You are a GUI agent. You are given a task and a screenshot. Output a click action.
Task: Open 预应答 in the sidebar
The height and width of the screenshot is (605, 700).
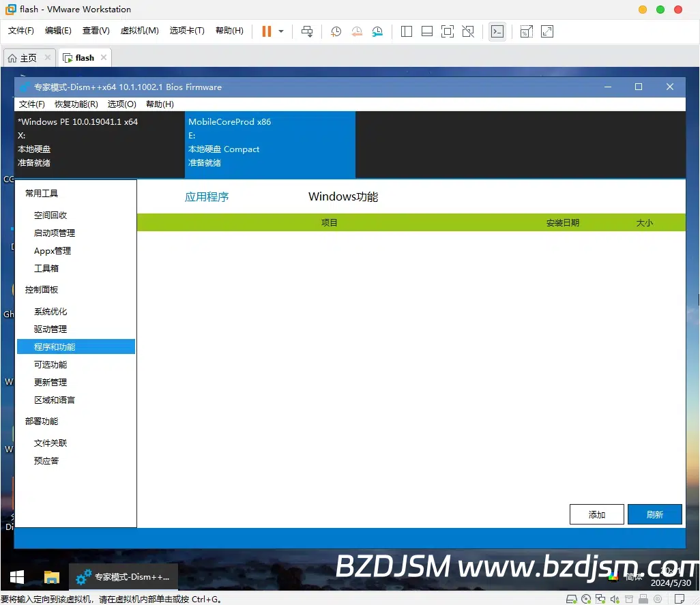coord(46,460)
